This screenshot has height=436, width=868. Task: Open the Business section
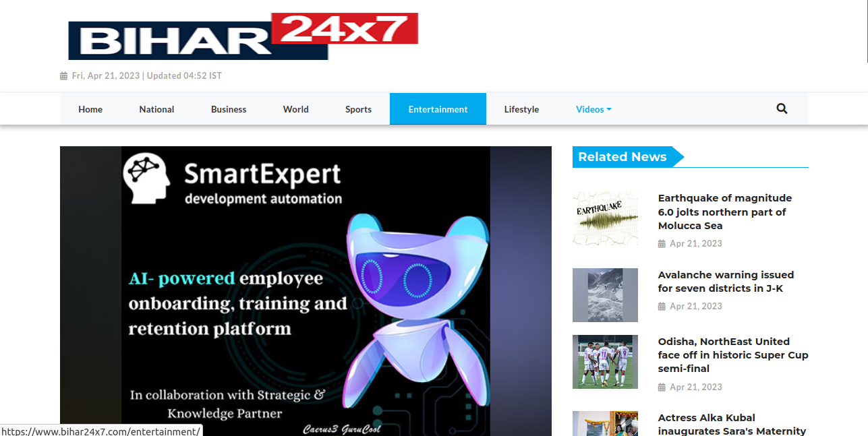click(x=229, y=109)
